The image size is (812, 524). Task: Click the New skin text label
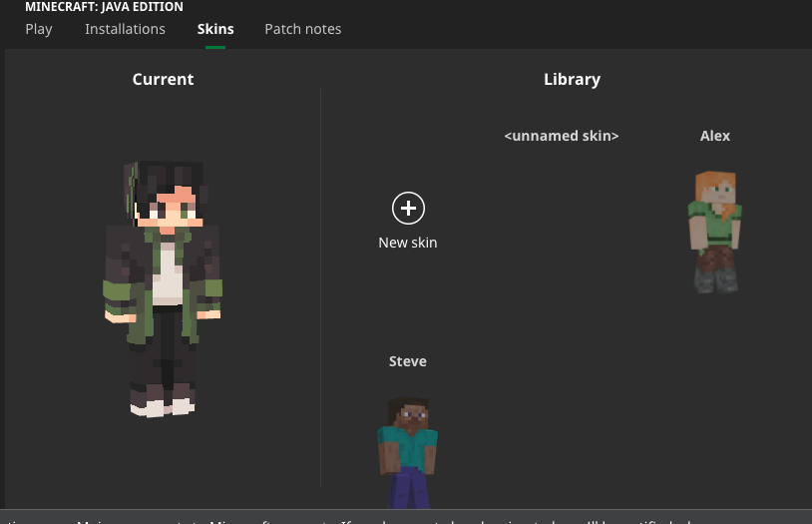(x=407, y=243)
